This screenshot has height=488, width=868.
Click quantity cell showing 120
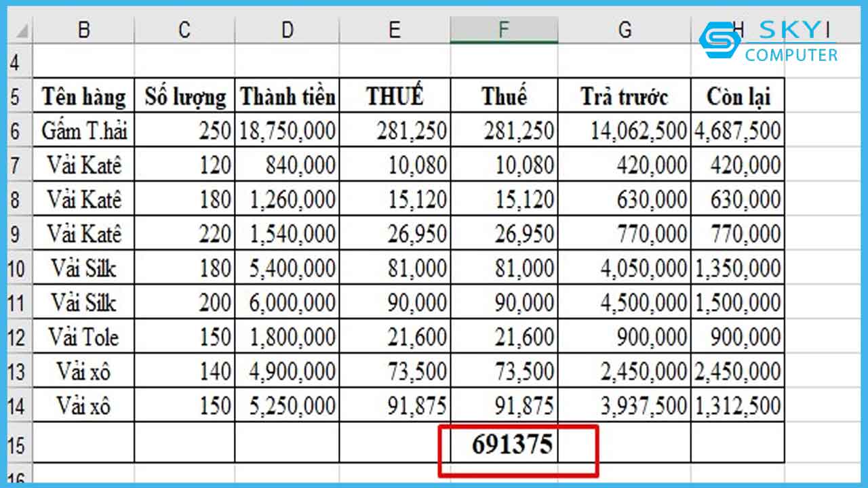coord(184,165)
